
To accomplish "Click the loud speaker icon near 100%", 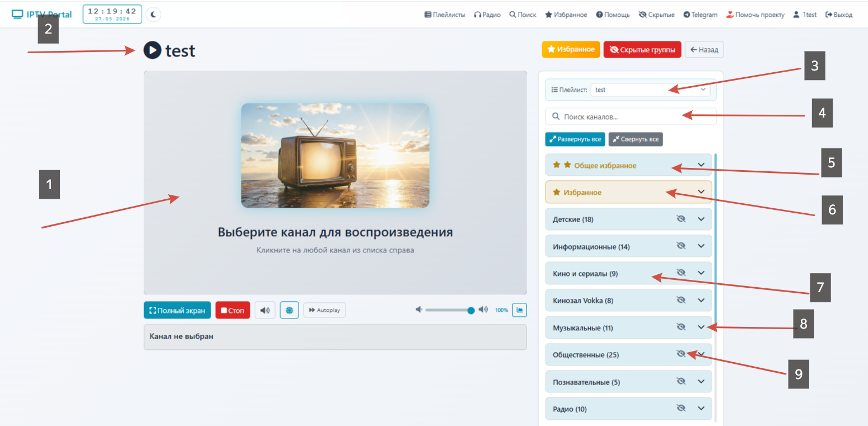I will 483,310.
